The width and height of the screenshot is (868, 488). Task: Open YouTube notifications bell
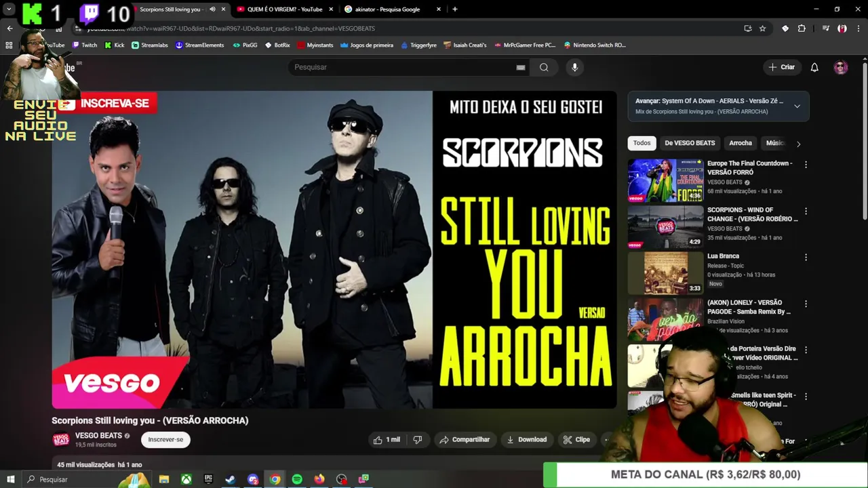(x=814, y=67)
